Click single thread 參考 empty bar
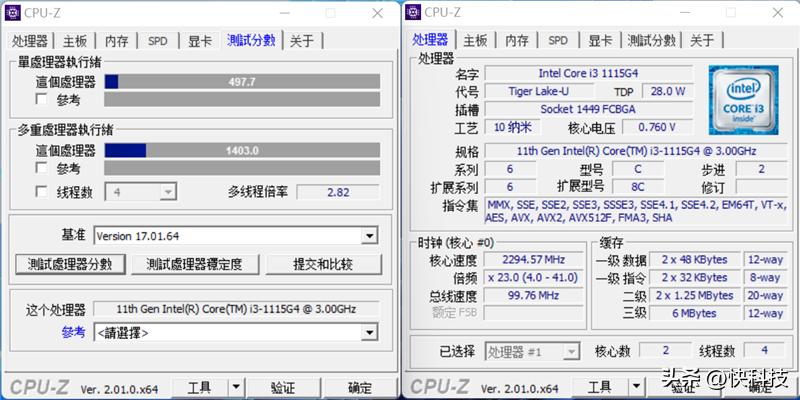 click(x=242, y=99)
